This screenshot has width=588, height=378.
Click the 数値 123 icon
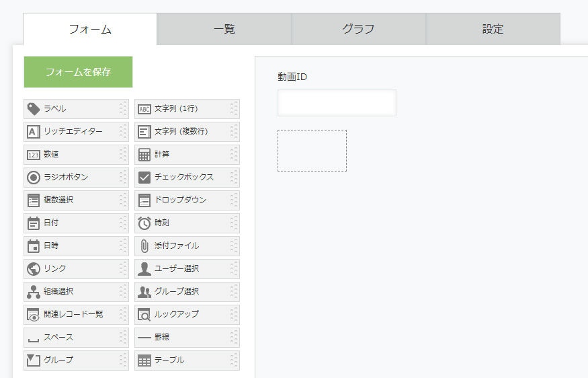point(34,155)
